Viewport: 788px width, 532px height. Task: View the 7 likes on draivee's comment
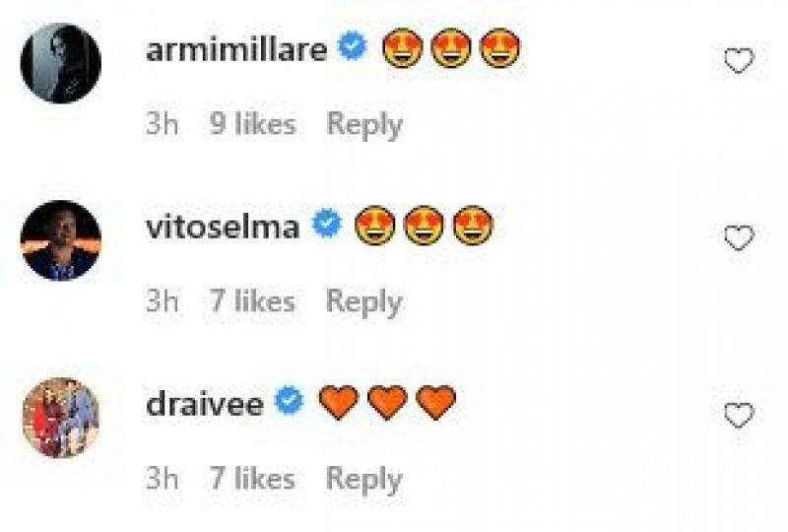point(253,478)
